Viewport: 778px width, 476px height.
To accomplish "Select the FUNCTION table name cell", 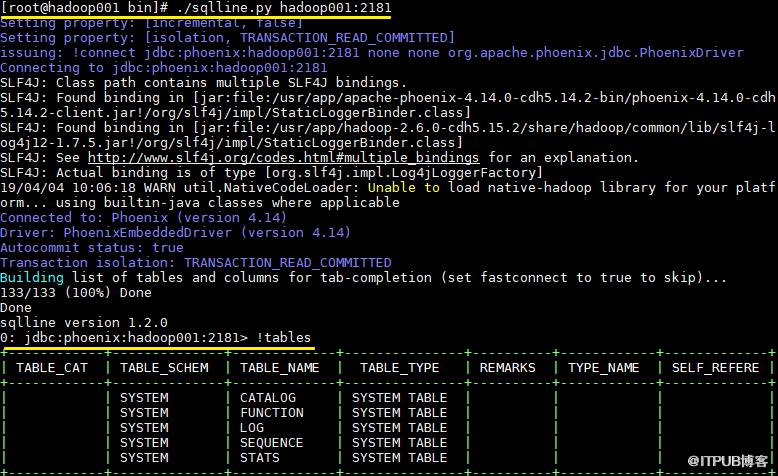I will [x=272, y=413].
